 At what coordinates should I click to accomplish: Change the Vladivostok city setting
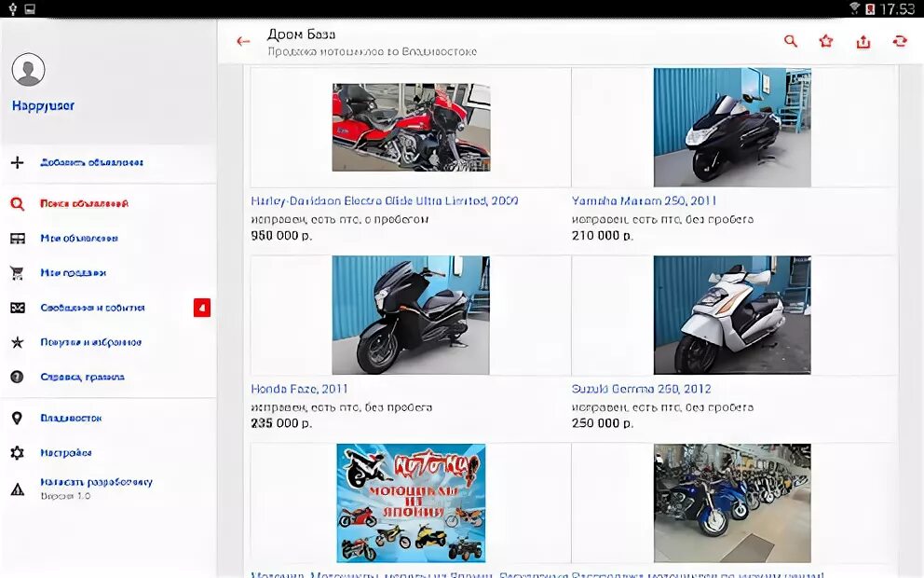pos(108,419)
